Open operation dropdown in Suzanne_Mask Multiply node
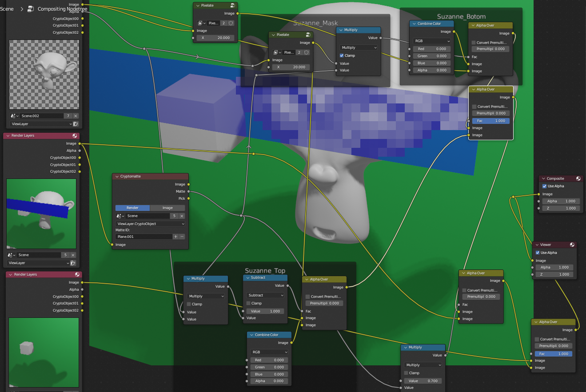Viewport: 586px width, 392px height. pyautogui.click(x=359, y=48)
